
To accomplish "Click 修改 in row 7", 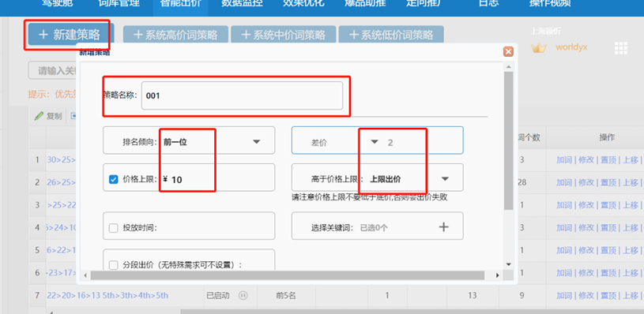I will 586,295.
